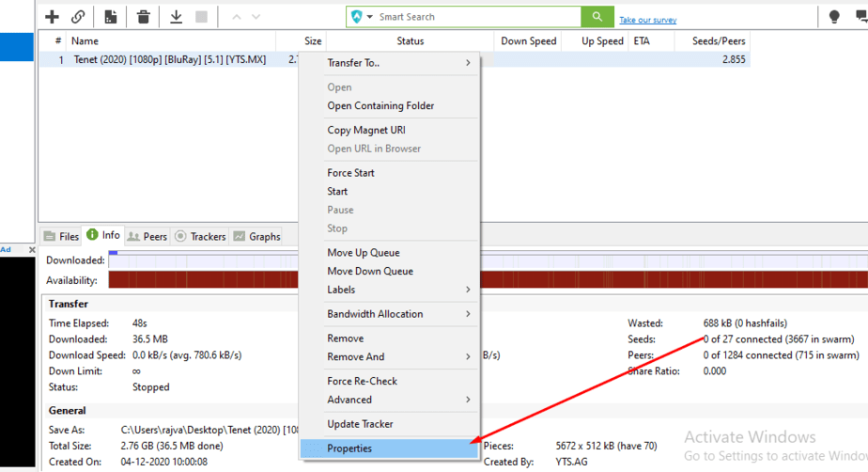Expand the Labels submenu

point(390,290)
